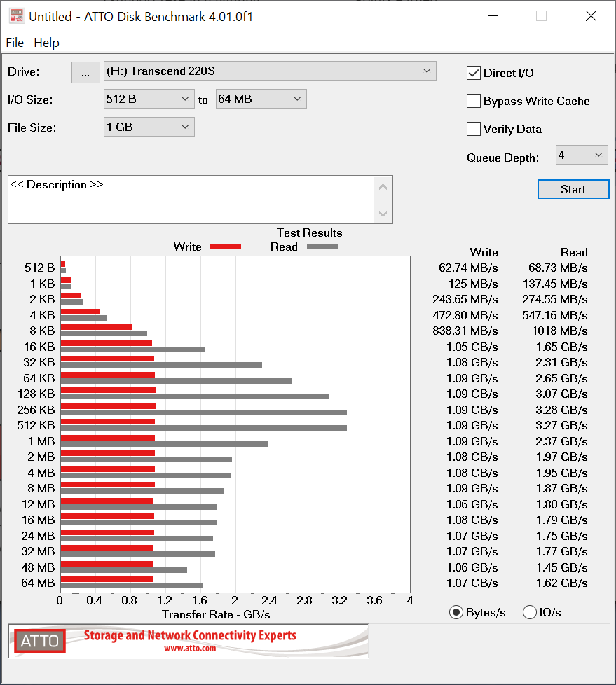616x685 pixels.
Task: Click the browse drive ellipsis button
Action: (85, 72)
